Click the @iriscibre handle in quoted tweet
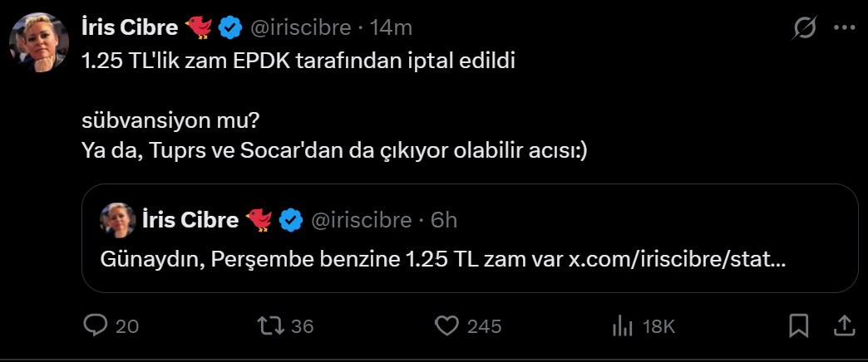The image size is (868, 362). [x=361, y=219]
